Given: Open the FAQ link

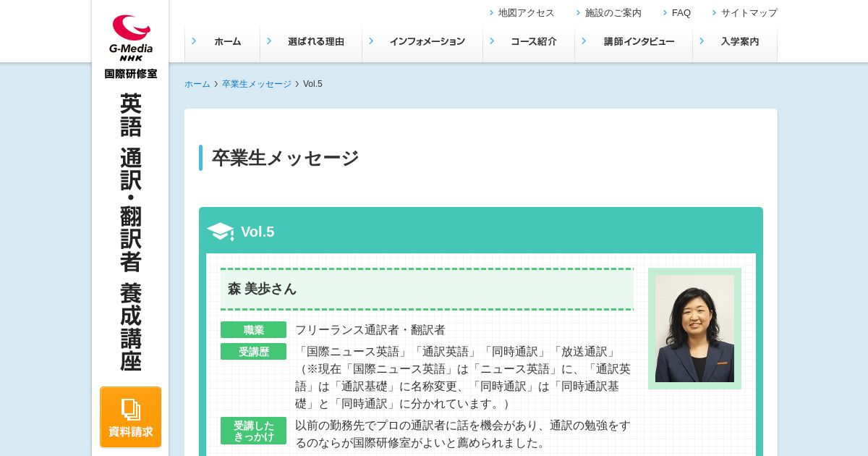Looking at the screenshot, I should point(681,12).
